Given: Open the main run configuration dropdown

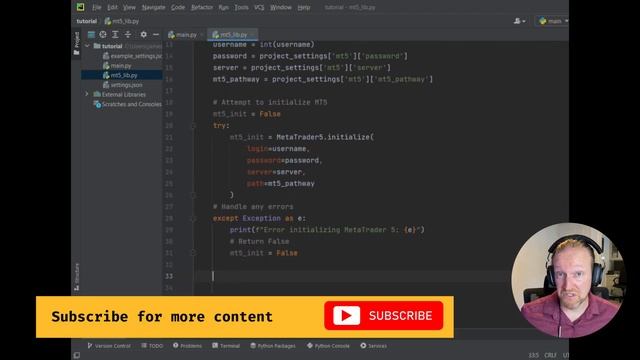Looking at the screenshot, I should [x=553, y=21].
